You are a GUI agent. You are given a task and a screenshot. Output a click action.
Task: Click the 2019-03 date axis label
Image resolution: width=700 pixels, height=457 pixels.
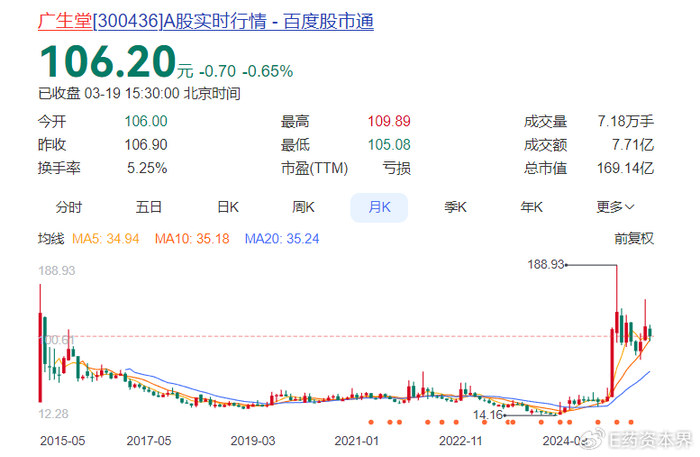point(253,441)
